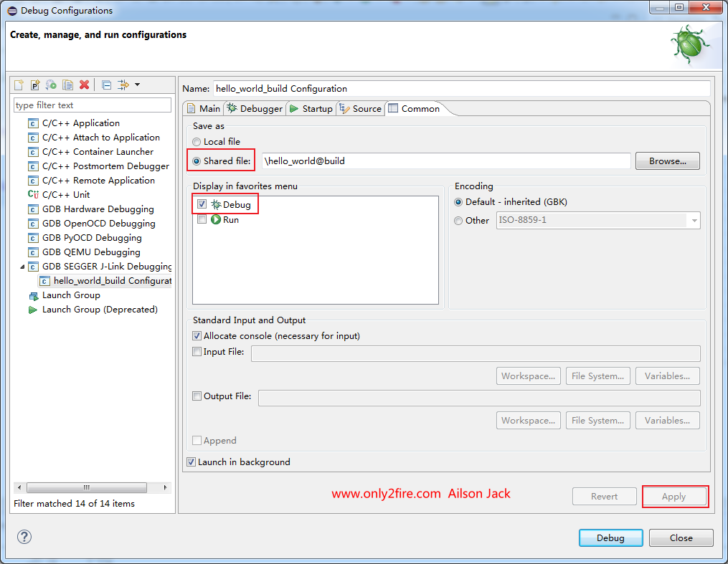Delete selected configuration with red X icon
Screen dimensions: 728x564
85,85
